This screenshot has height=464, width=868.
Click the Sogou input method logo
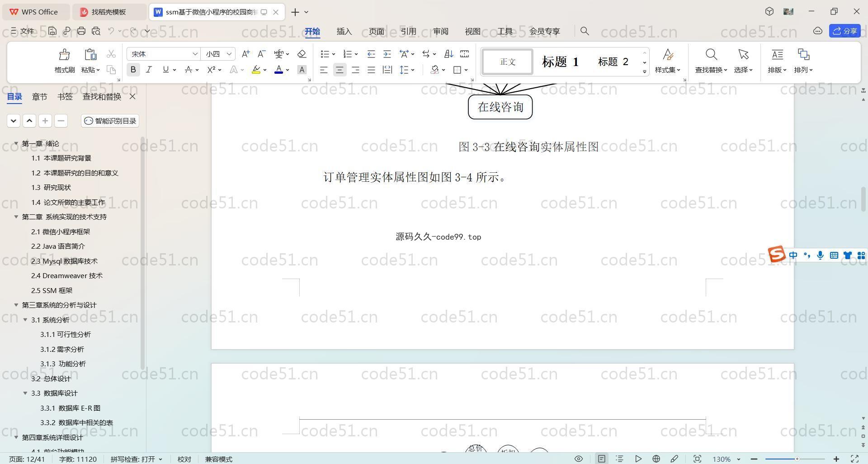(777, 254)
